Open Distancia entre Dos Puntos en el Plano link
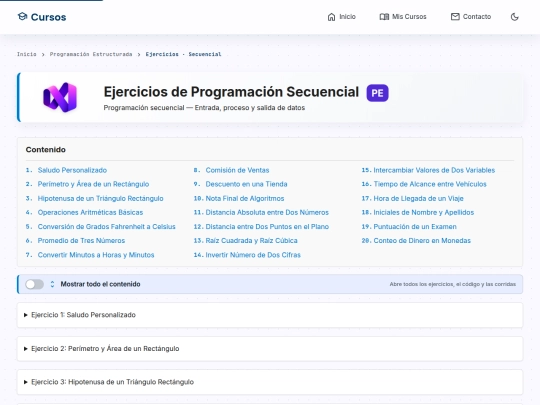The image size is (540, 405). pyautogui.click(x=267, y=227)
